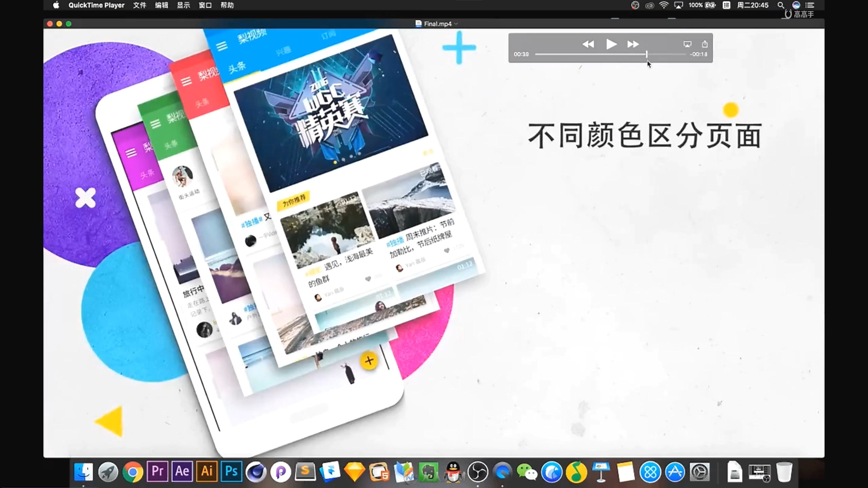Image resolution: width=868 pixels, height=488 pixels.
Task: Open Notification Center
Action: pos(810,5)
